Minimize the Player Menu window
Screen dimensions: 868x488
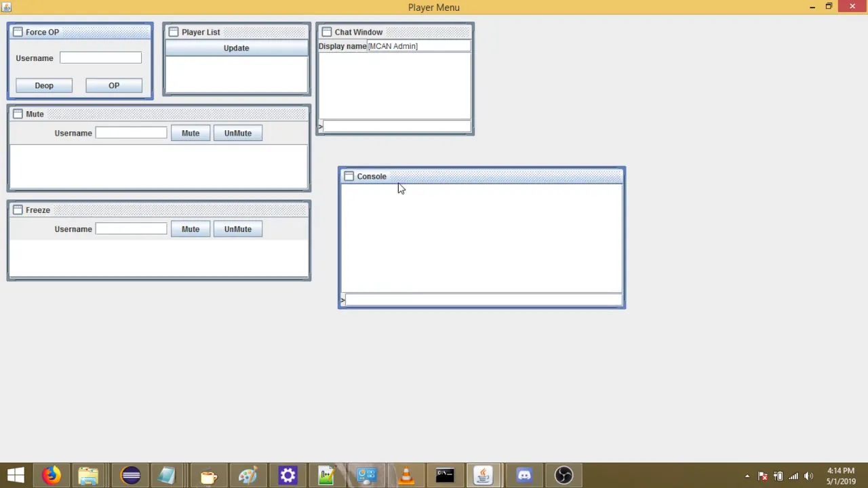pos(812,7)
